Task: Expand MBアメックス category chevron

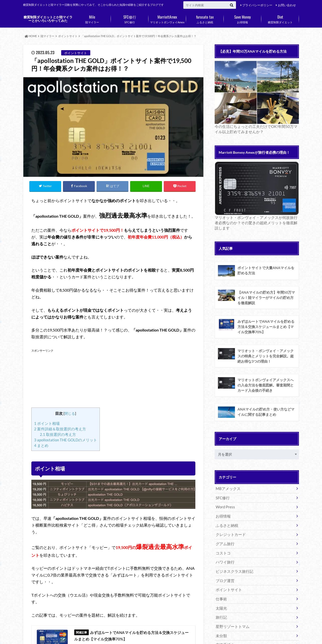Action: coord(297,489)
